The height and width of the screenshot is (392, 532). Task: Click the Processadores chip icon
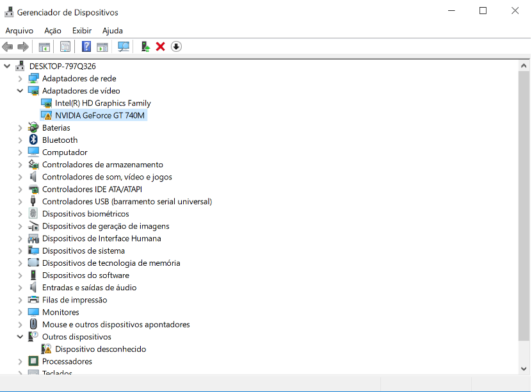(x=33, y=361)
